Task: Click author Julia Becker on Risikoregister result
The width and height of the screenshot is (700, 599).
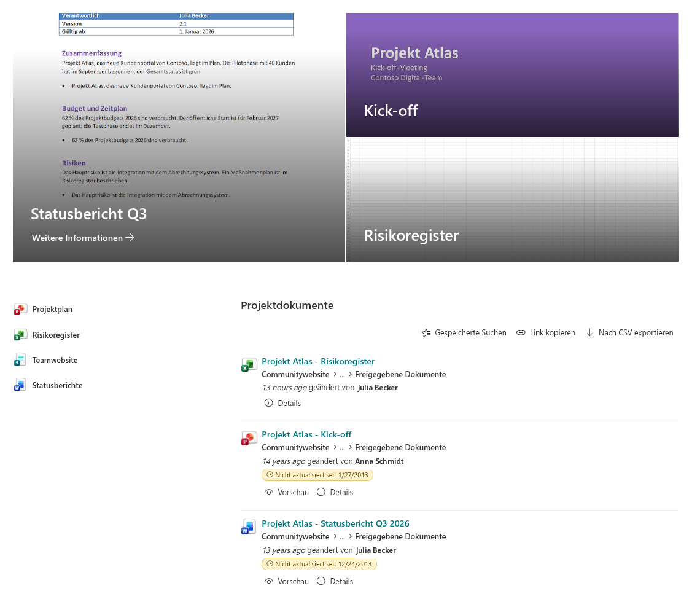Action: (x=378, y=388)
